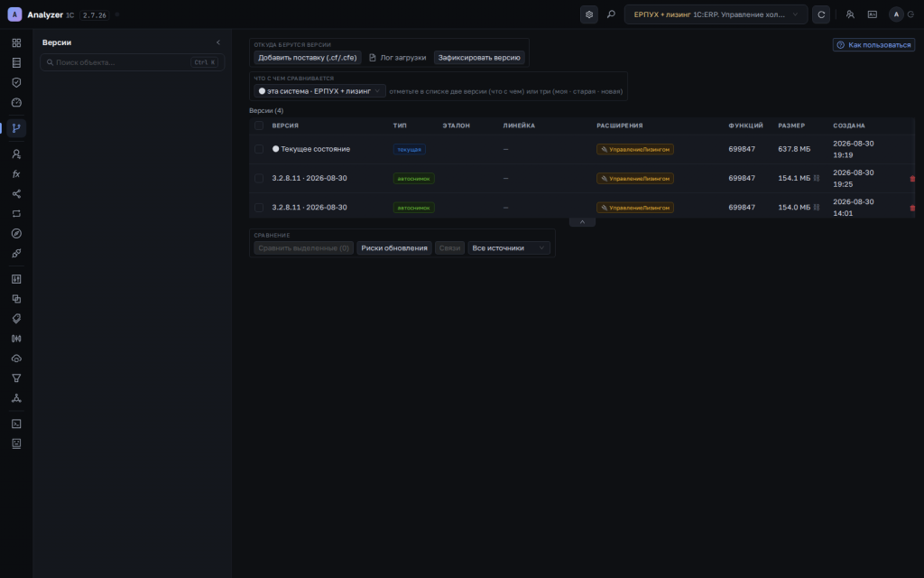Click the Поиск объекта search field

coord(132,62)
